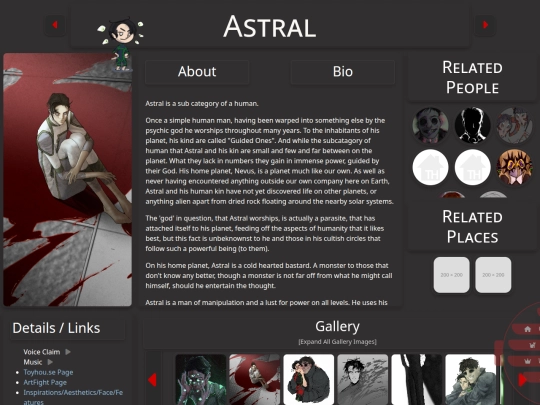The width and height of the screenshot is (540, 405).
Task: Move the gallery forward with its right red arrow
Action: [522, 380]
